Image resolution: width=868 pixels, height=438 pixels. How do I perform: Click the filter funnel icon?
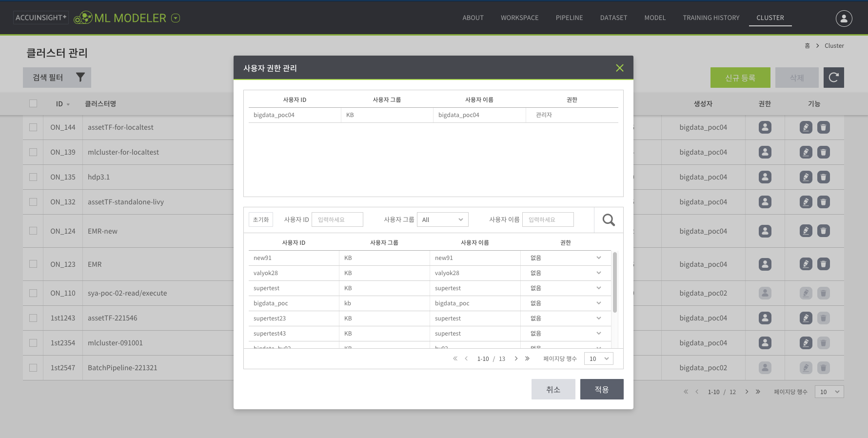pyautogui.click(x=80, y=77)
